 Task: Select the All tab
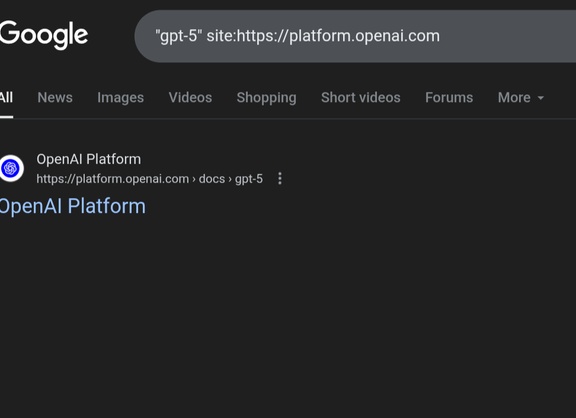click(6, 97)
